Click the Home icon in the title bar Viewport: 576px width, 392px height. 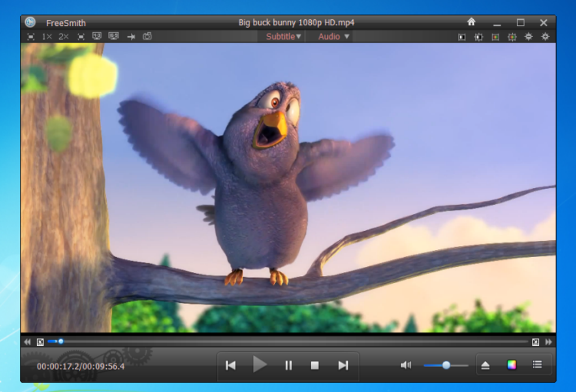[472, 22]
